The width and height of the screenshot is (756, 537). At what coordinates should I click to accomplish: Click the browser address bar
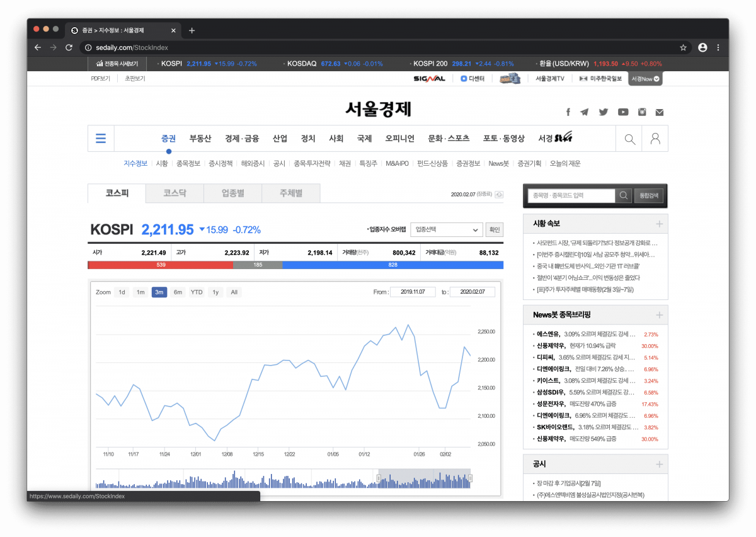click(x=384, y=47)
